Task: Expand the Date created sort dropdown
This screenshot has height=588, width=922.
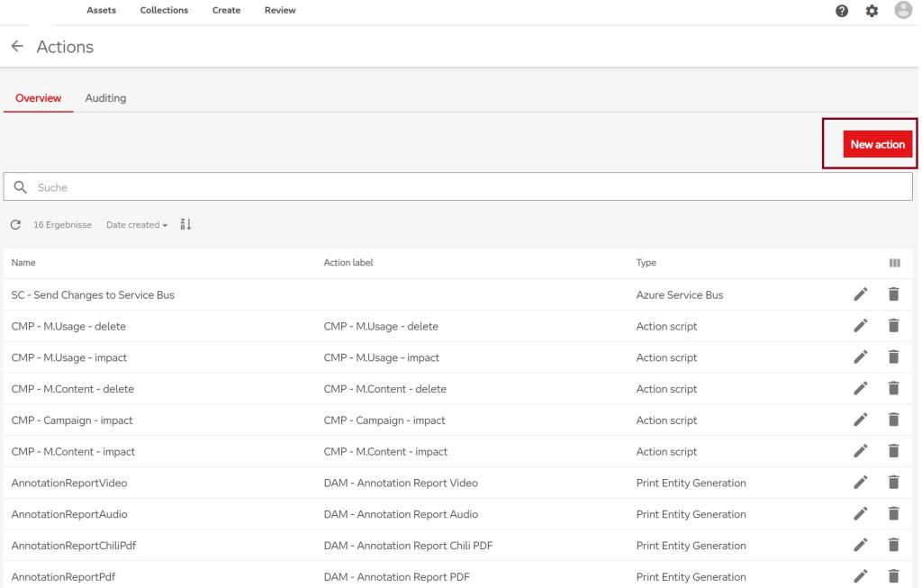Action: (x=137, y=225)
